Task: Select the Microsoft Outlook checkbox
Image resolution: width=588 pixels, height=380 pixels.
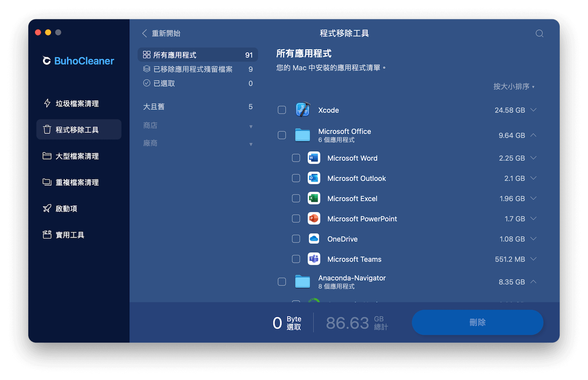Action: [296, 178]
